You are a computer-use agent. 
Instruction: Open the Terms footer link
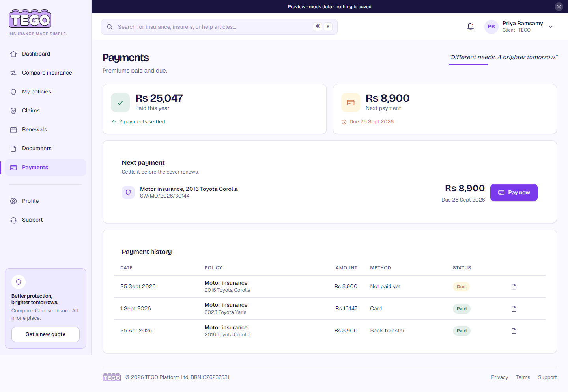coord(523,377)
